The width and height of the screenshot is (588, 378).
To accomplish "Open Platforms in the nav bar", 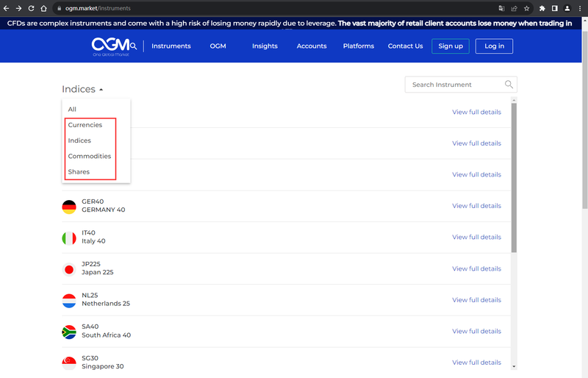I will [359, 46].
